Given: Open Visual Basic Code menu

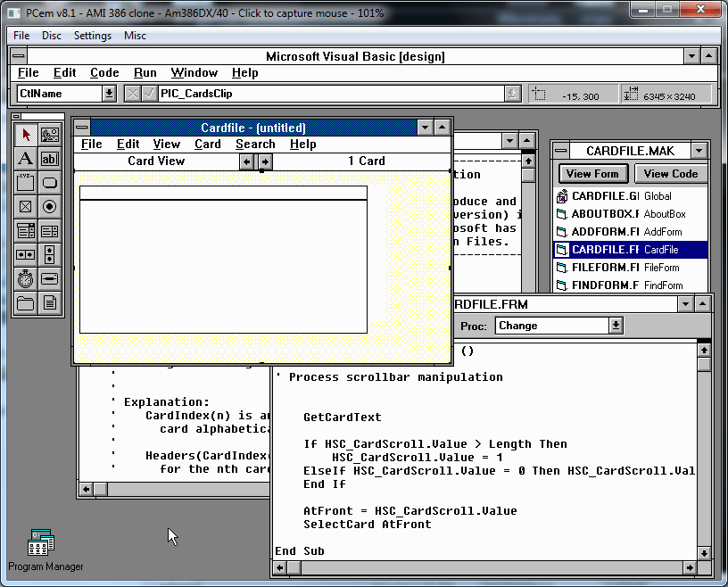Looking at the screenshot, I should 104,73.
